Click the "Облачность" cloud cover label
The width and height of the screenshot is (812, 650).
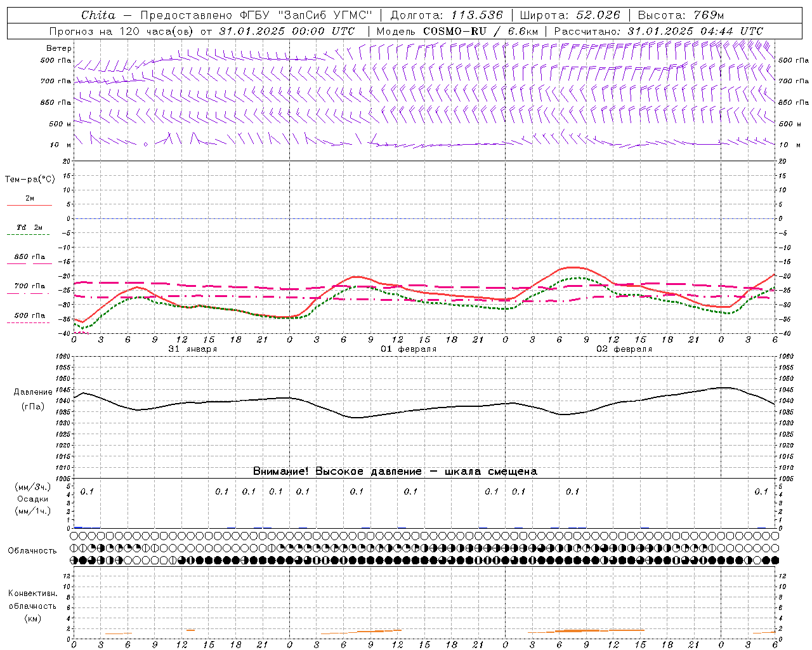click(32, 551)
